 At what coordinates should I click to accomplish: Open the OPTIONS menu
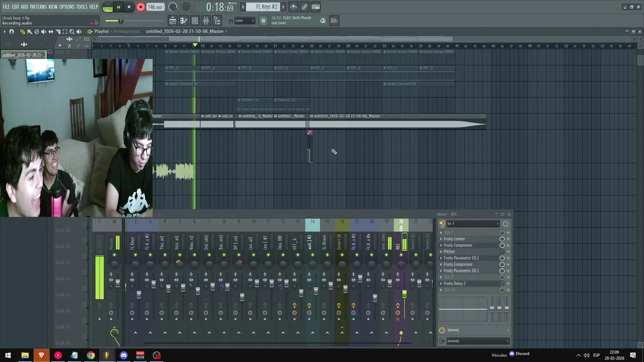(67, 7)
